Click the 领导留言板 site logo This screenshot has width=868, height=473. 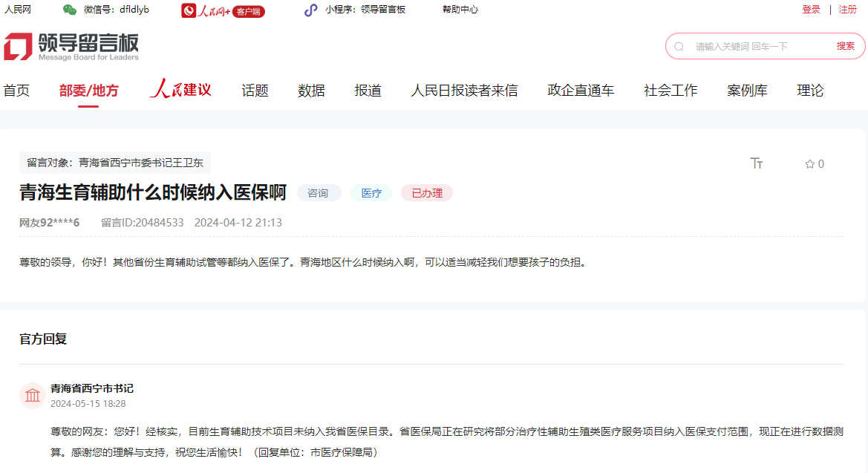[72, 45]
